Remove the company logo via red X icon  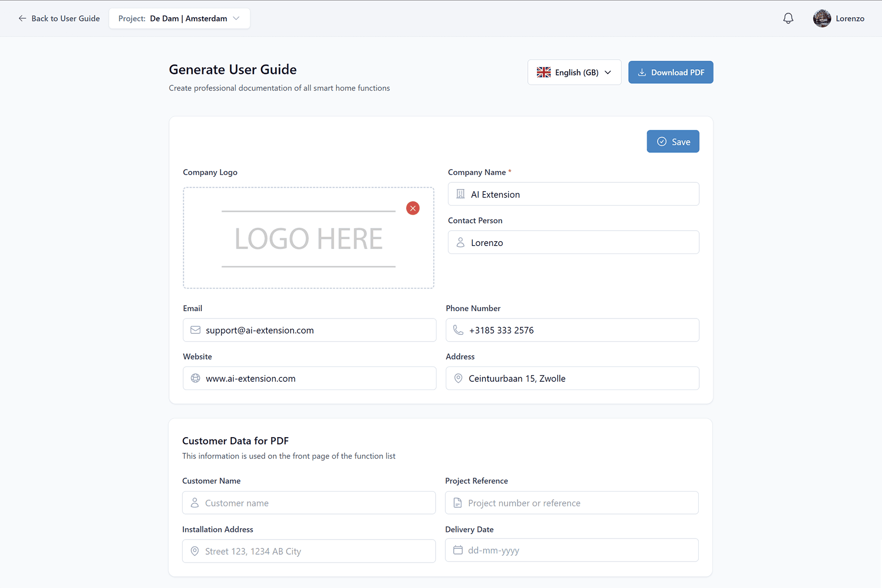pos(413,208)
